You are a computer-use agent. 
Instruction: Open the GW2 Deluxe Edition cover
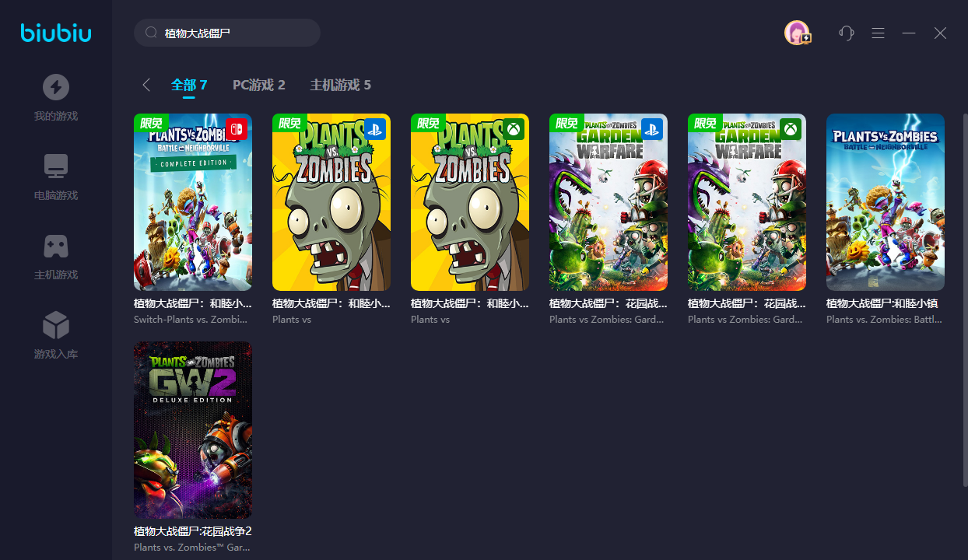tap(193, 429)
